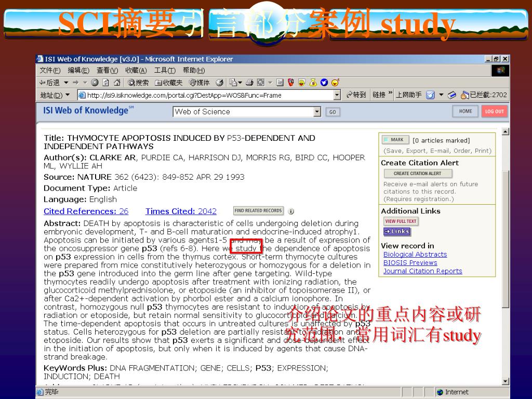Viewport: 532px width, 399px height.
Task: Expand the address bar URL history dropdown
Action: [x=337, y=95]
